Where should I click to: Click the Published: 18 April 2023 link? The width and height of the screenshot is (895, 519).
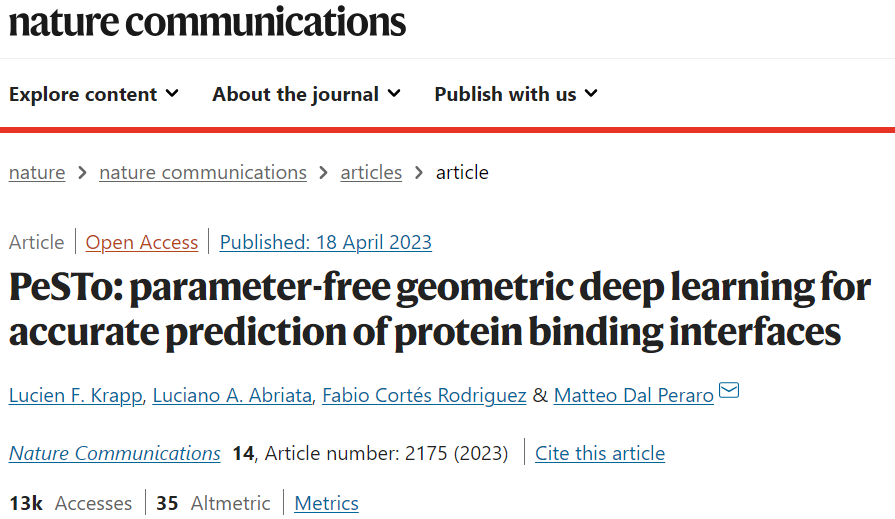click(325, 242)
